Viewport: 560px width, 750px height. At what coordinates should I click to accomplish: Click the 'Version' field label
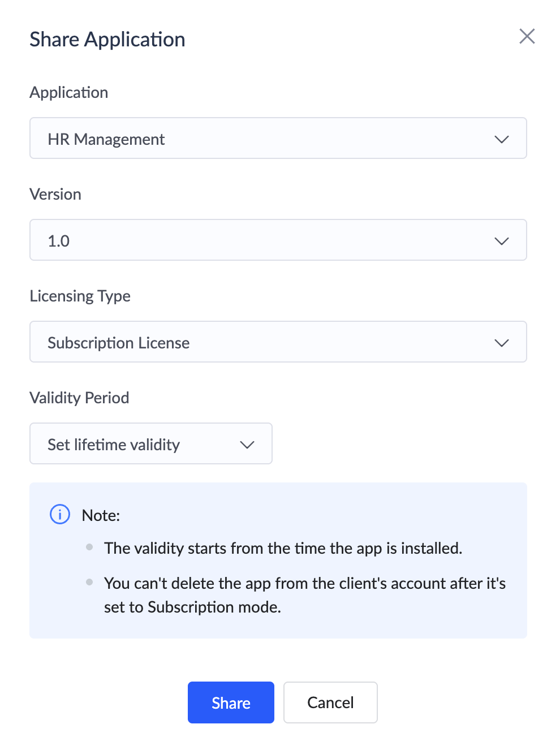pyautogui.click(x=55, y=194)
